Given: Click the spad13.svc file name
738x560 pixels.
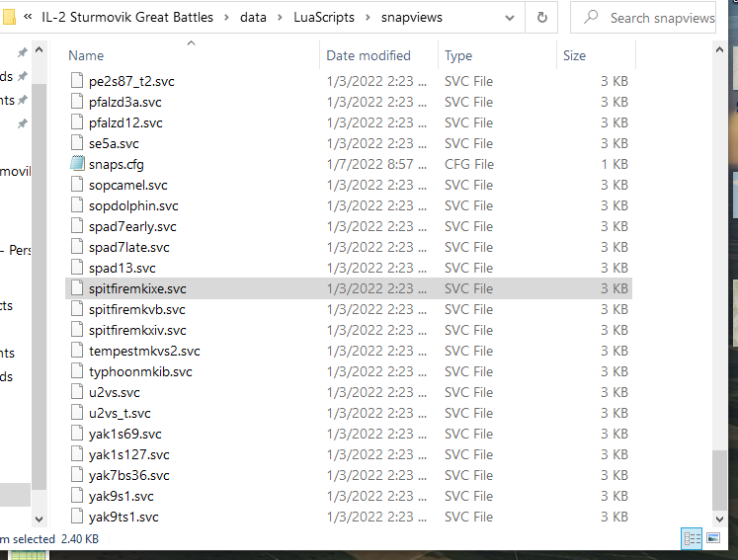Looking at the screenshot, I should [122, 268].
